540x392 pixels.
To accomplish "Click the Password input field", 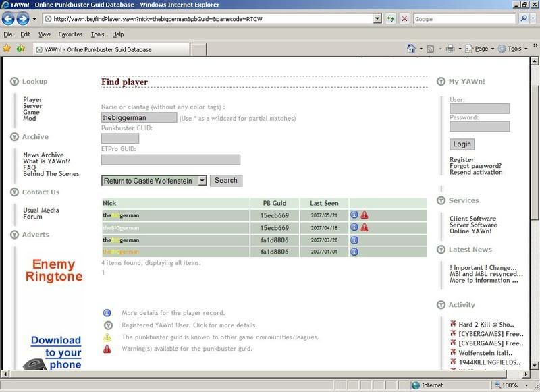I will 480,126.
